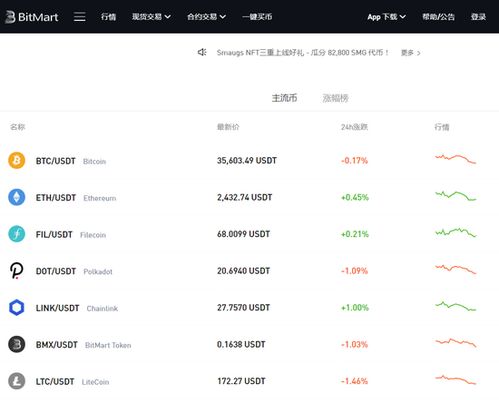Click the Ethereum name label

coord(100,198)
